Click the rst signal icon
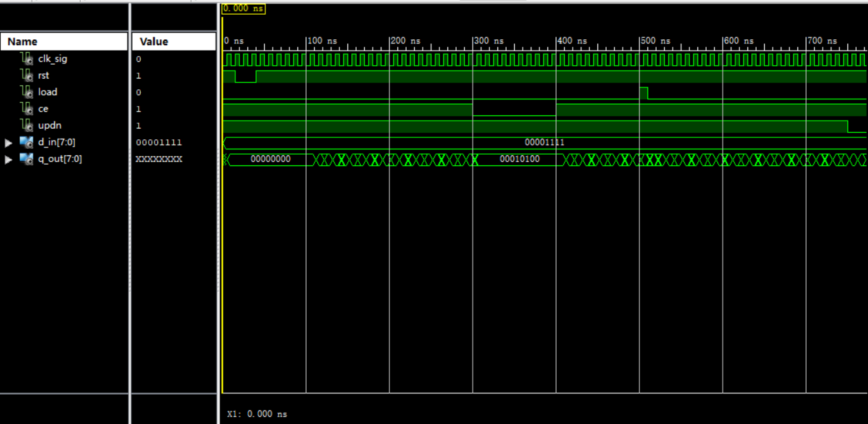This screenshot has height=424, width=868. click(x=27, y=75)
